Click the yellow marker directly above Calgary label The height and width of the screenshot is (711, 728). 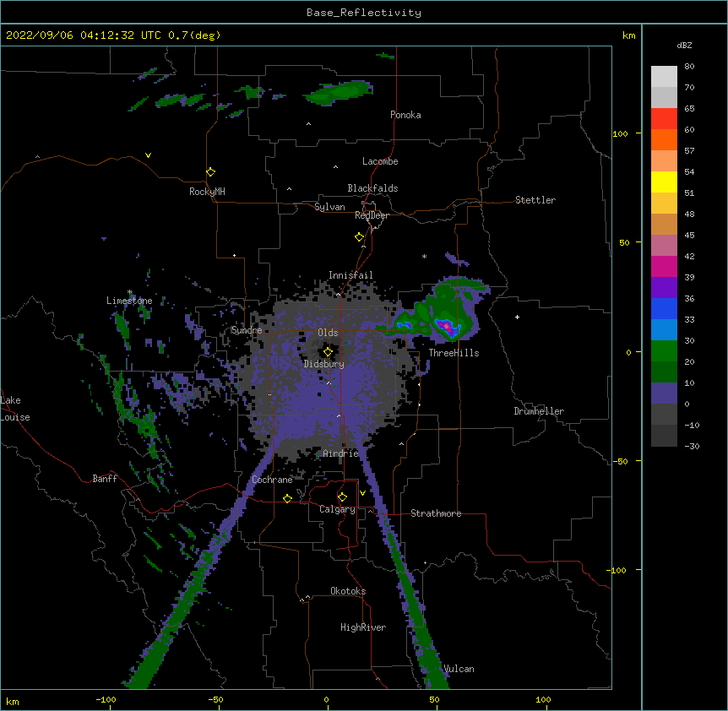click(x=342, y=497)
